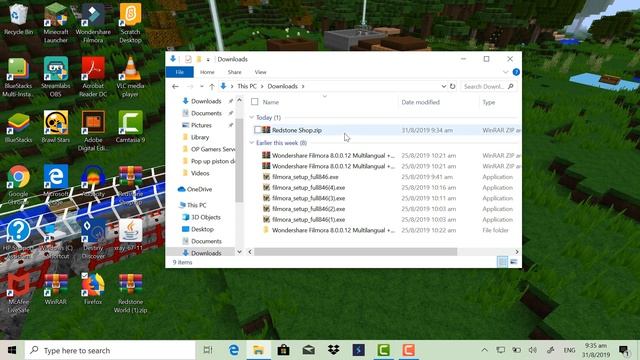Image resolution: width=640 pixels, height=360 pixels.
Task: Tick the select-all checkbox beside Name
Action: (255, 102)
